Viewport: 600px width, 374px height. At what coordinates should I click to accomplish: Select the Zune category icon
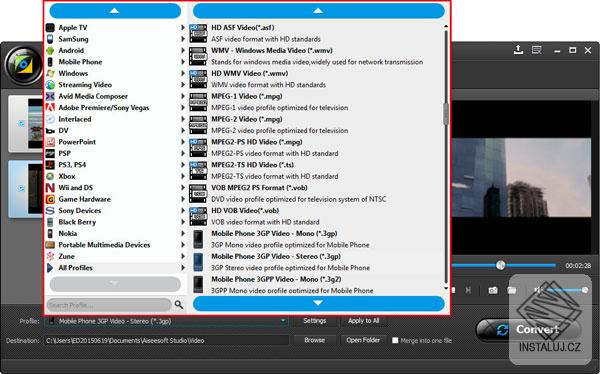(x=50, y=256)
